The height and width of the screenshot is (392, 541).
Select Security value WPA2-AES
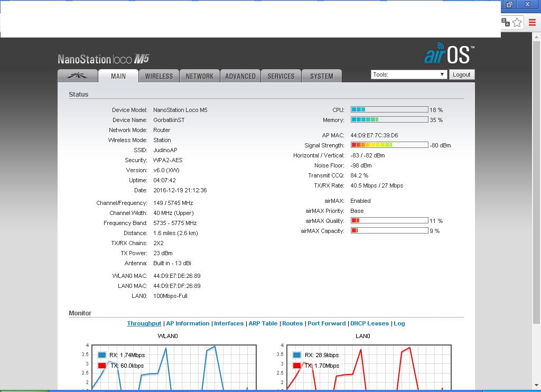(x=168, y=160)
